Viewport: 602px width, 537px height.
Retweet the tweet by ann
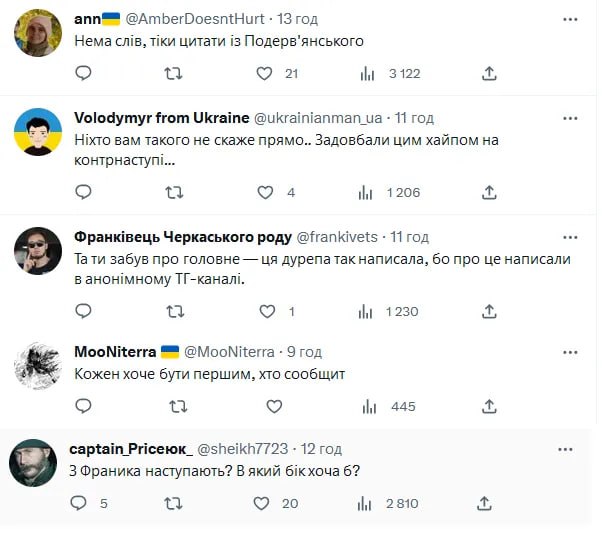tap(173, 73)
